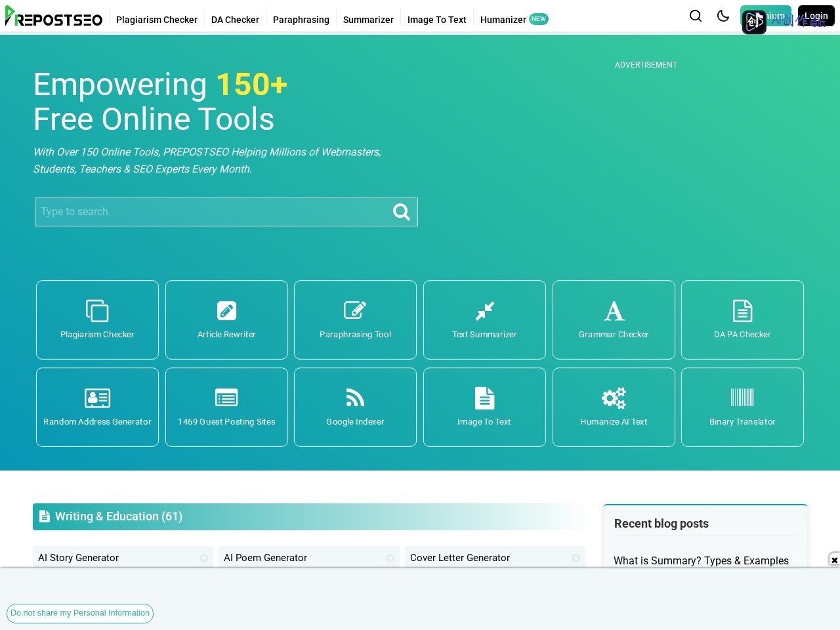
Task: Open the Binary Translator card
Action: tap(742, 407)
